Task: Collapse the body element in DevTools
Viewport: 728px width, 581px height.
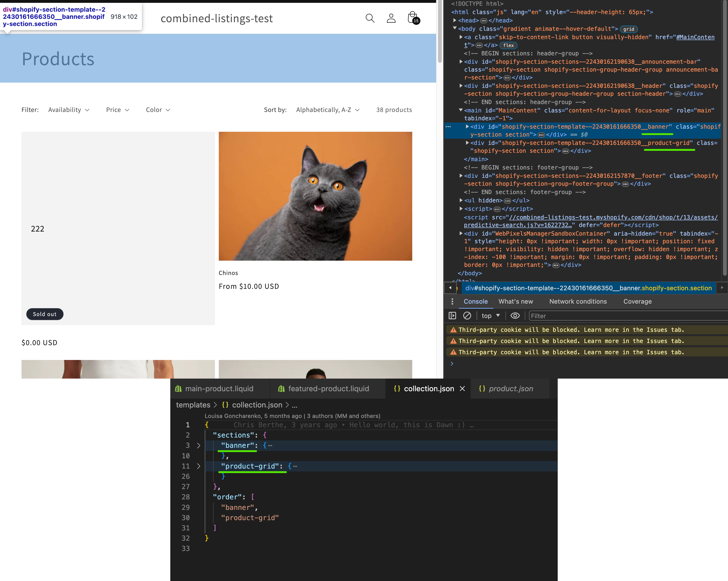Action: pyautogui.click(x=455, y=28)
